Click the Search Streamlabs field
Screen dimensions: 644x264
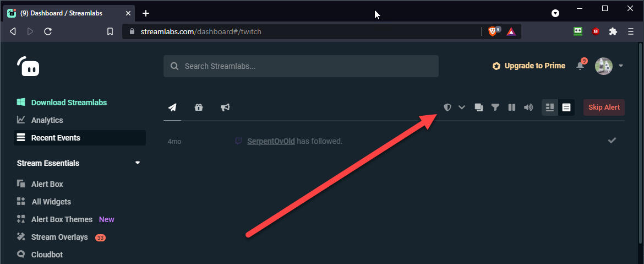tap(301, 66)
